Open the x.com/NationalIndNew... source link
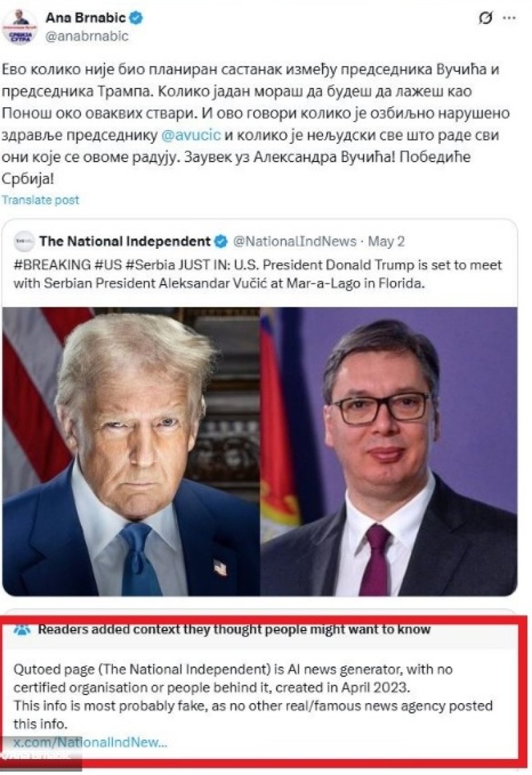The image size is (532, 775). pyautogui.click(x=90, y=742)
